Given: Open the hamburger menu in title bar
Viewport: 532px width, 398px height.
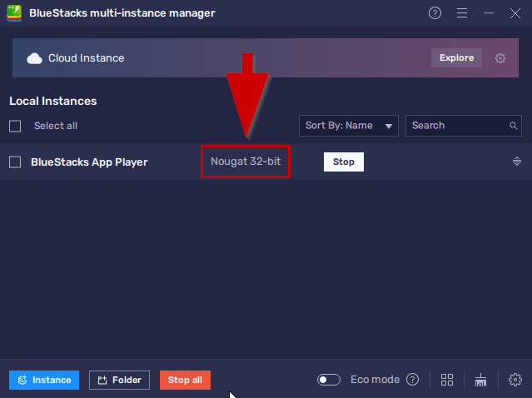Looking at the screenshot, I should pos(462,13).
